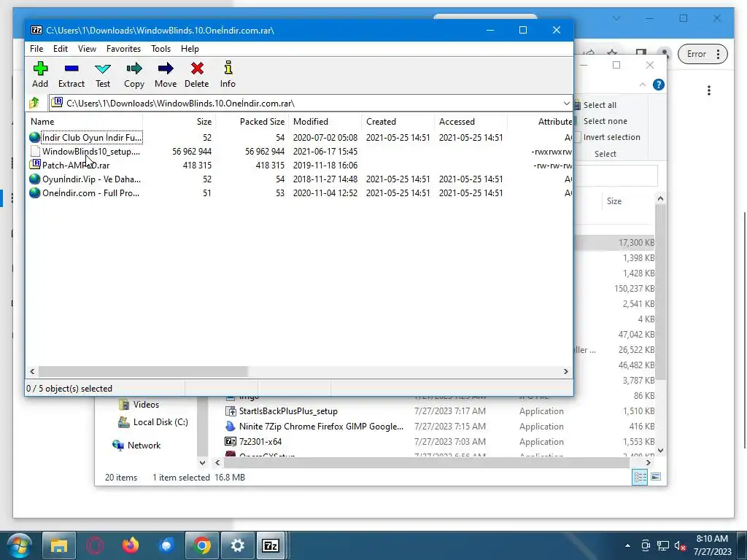The image size is (747, 560).
Task: Sort by the Name column header
Action: tap(84, 122)
